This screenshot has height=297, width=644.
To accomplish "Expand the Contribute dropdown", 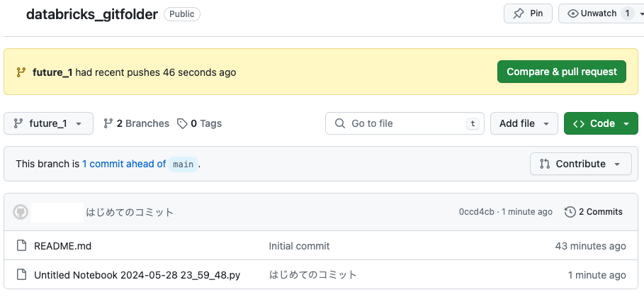I will (x=580, y=164).
